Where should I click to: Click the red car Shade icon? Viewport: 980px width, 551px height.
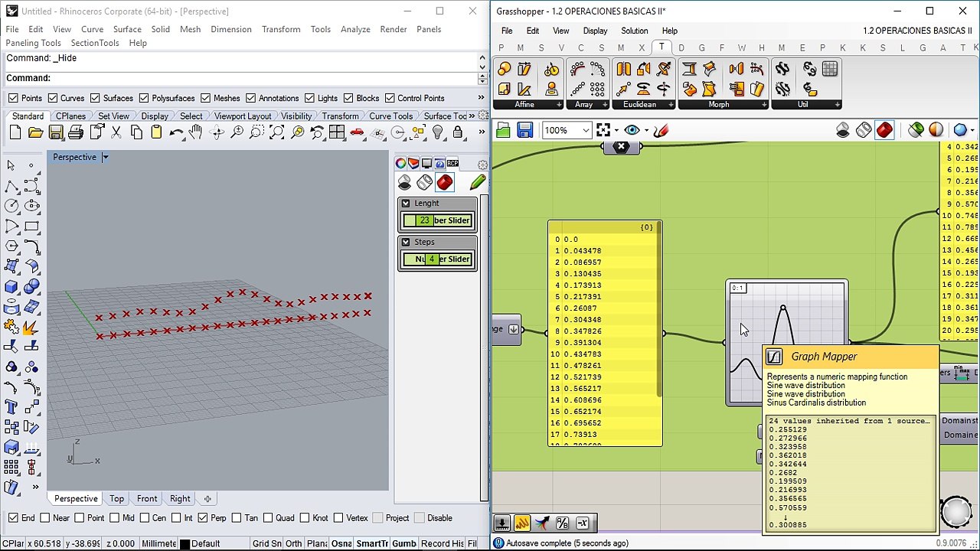pos(357,133)
